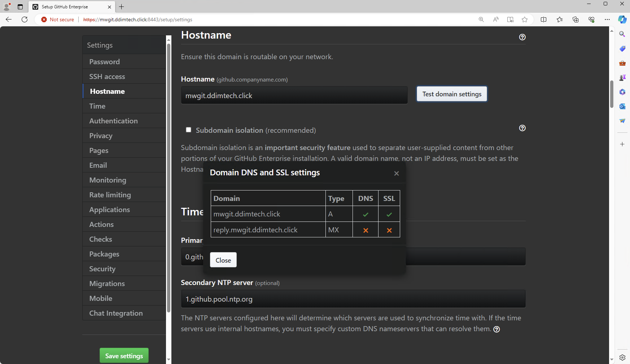Open the sidebar Tools briefcase icon
630x364 pixels.
tap(622, 63)
